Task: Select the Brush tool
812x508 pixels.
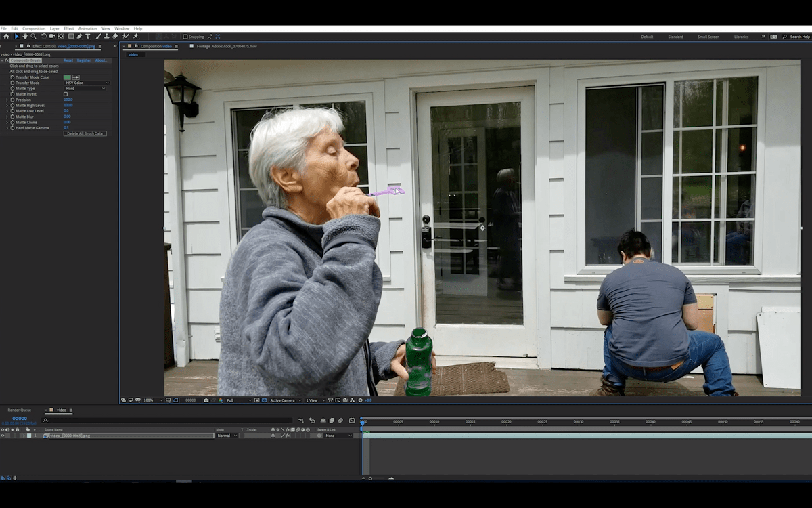Action: coord(98,37)
